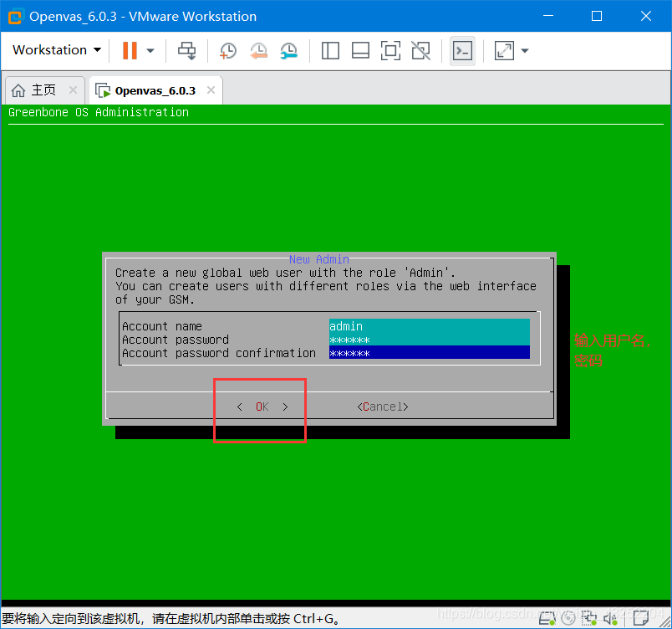This screenshot has width=672, height=629.
Task: Switch to Unity mode
Action: point(421,50)
